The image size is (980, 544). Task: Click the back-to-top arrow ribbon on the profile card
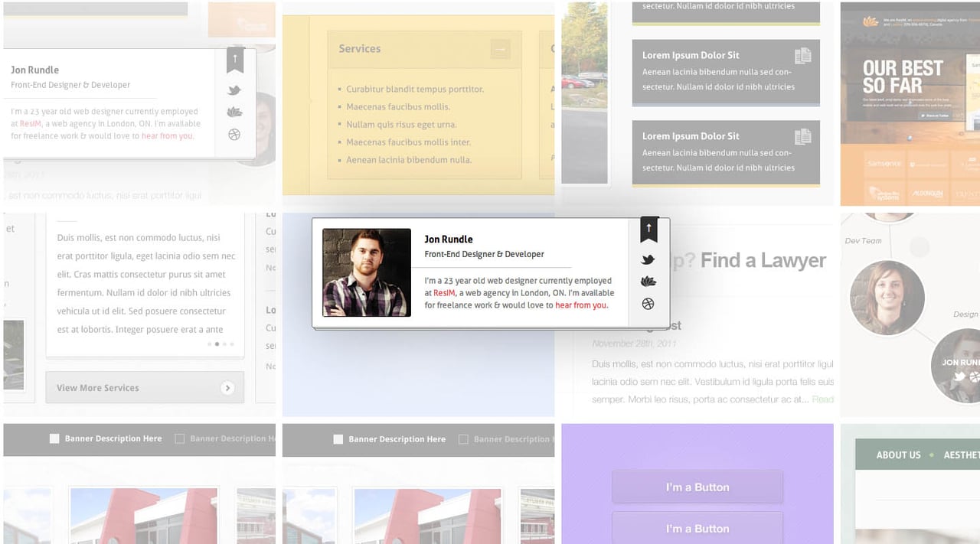[648, 228]
